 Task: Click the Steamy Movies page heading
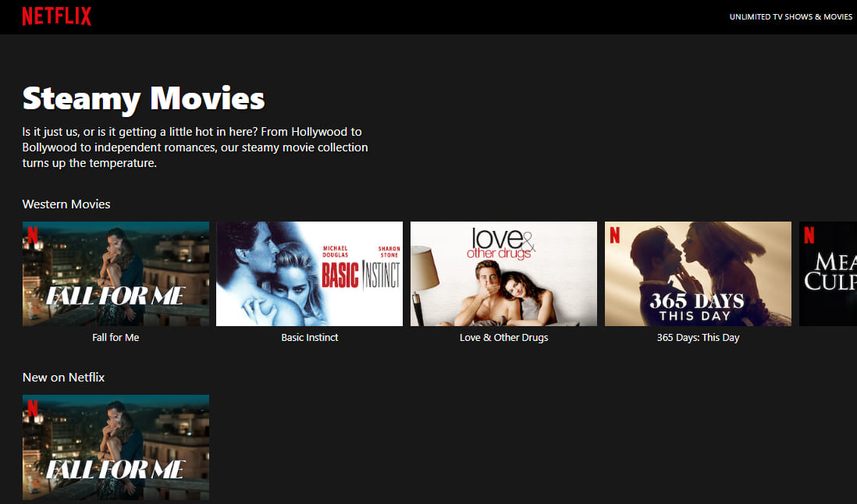pos(143,98)
